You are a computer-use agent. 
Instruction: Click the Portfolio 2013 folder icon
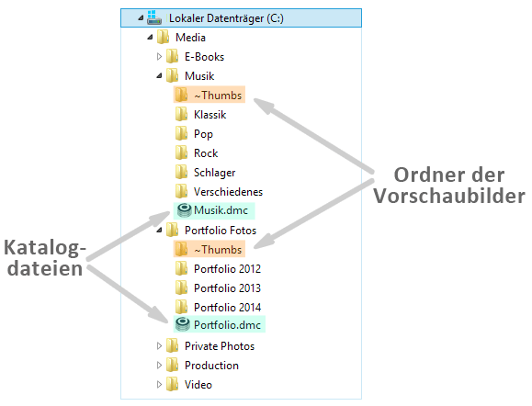[x=181, y=288]
